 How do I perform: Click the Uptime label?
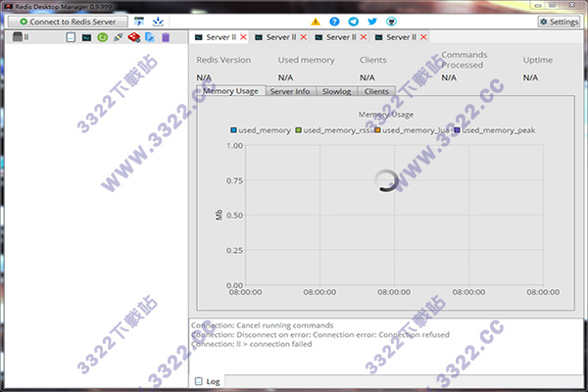pyautogui.click(x=538, y=60)
